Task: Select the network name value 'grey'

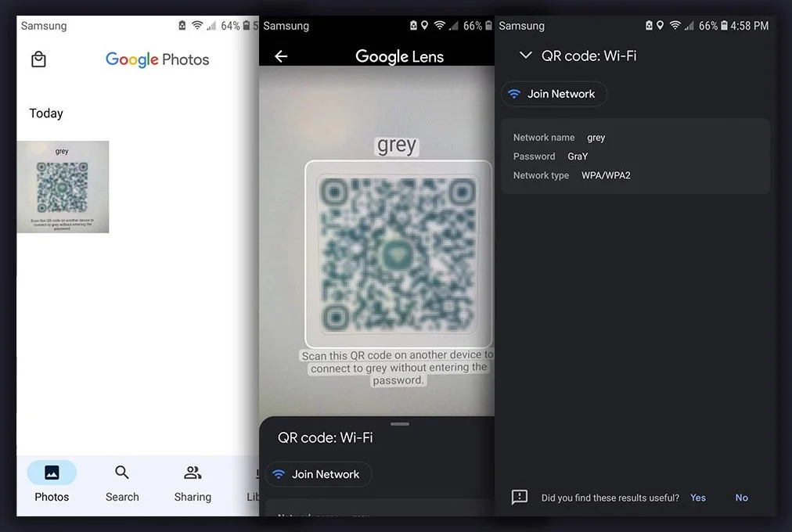Action: (596, 137)
